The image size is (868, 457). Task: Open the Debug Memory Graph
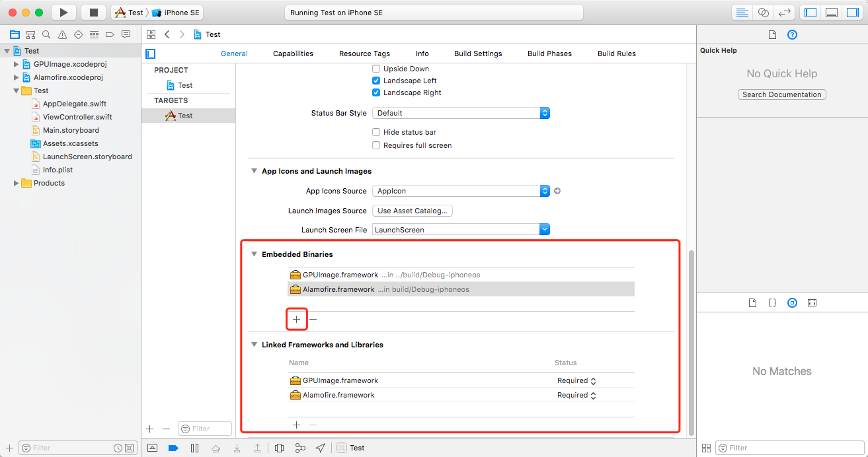tap(300, 448)
